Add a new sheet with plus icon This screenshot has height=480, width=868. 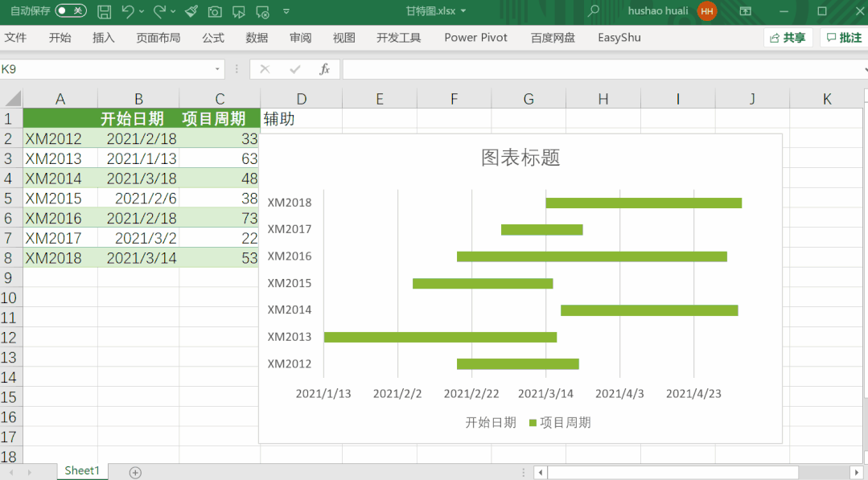[x=135, y=472]
